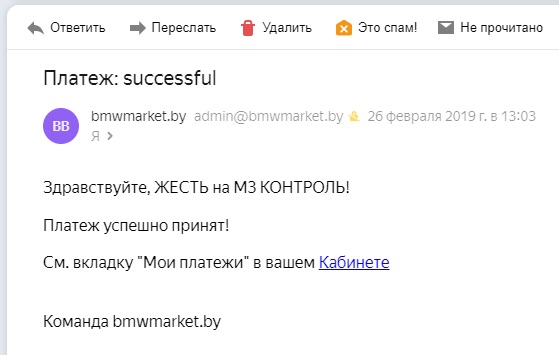Viewport: 559px width, 360px height.
Task: Click the 'Я' recipient label
Action: pyautogui.click(x=95, y=136)
